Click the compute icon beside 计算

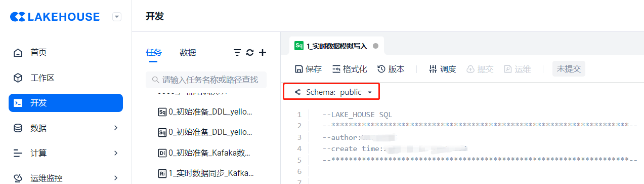click(18, 153)
